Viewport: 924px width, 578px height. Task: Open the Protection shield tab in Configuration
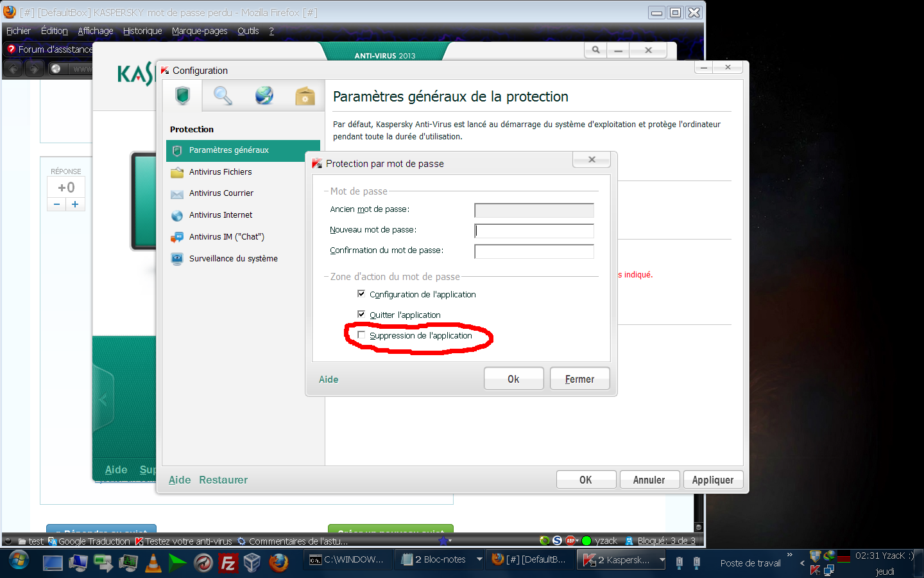click(x=183, y=96)
